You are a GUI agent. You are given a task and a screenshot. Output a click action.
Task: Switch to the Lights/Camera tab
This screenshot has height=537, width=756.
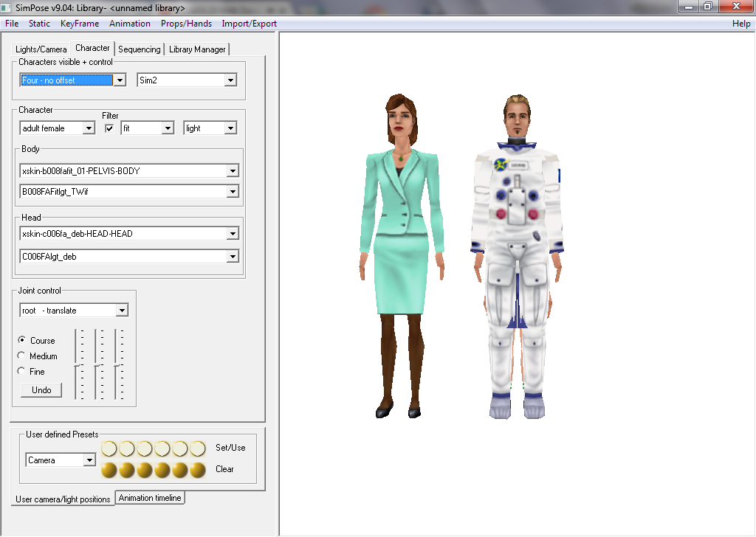[41, 49]
